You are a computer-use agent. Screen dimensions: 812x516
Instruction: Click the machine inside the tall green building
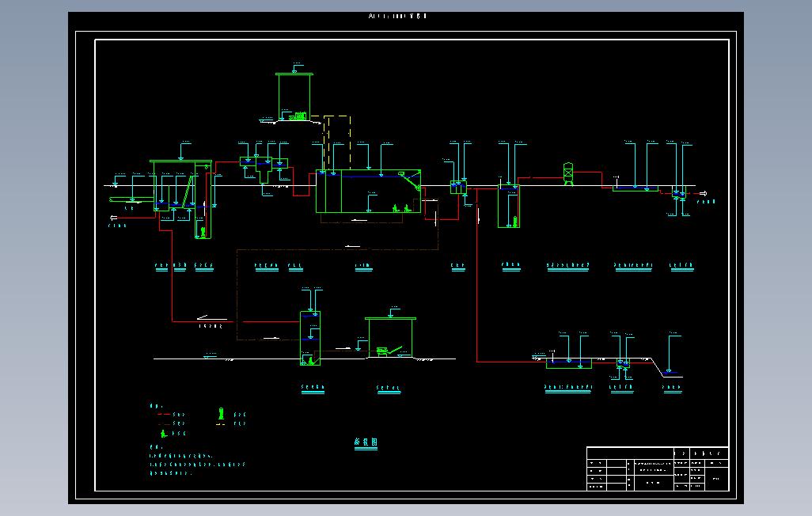click(x=298, y=116)
